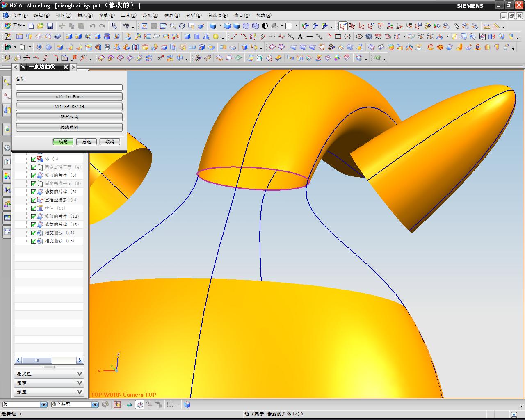Image resolution: width=525 pixels, height=420 pixels.
Task: Open the Part Navigator sidebar tab
Action: (x=7, y=96)
